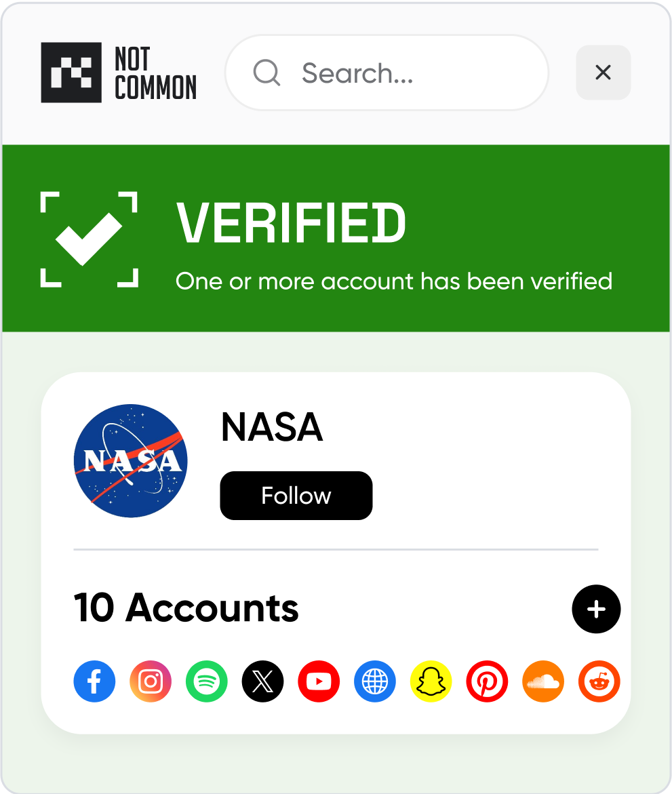
Task: Click inside the Search field
Action: click(x=387, y=73)
